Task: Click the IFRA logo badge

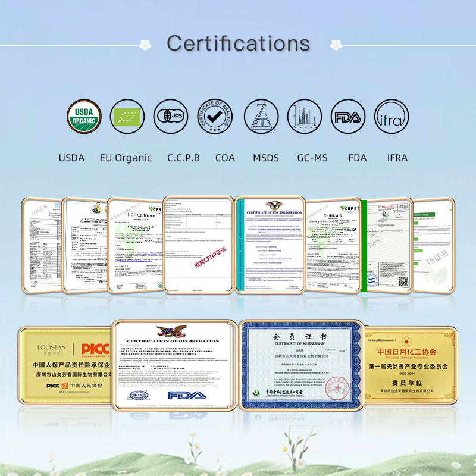Action: [x=392, y=117]
